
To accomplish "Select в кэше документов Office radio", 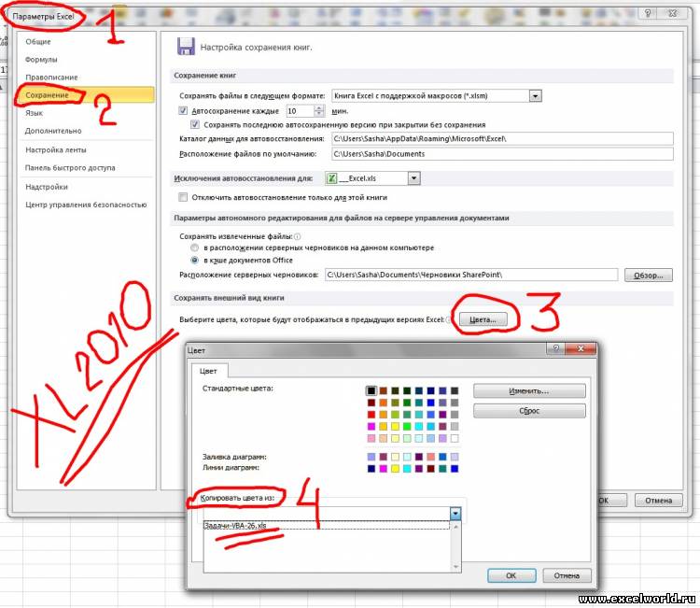I will [195, 260].
